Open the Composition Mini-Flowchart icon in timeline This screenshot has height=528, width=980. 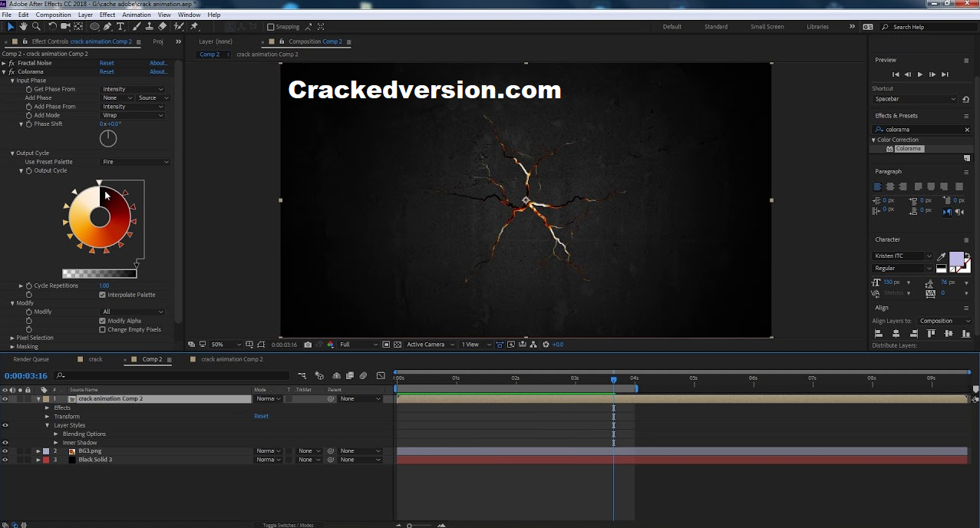pyautogui.click(x=302, y=376)
